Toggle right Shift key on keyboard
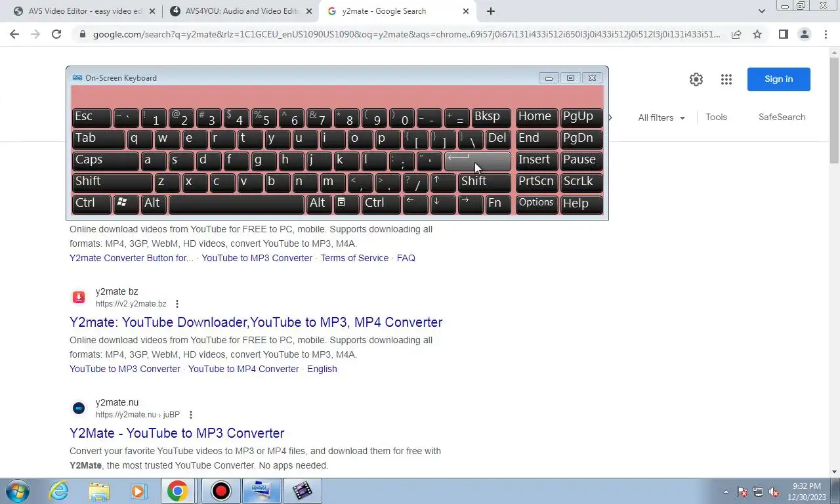The height and width of the screenshot is (504, 840). click(484, 182)
